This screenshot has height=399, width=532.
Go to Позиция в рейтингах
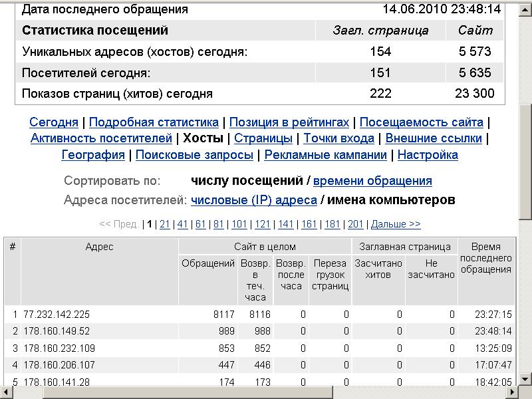(x=289, y=122)
